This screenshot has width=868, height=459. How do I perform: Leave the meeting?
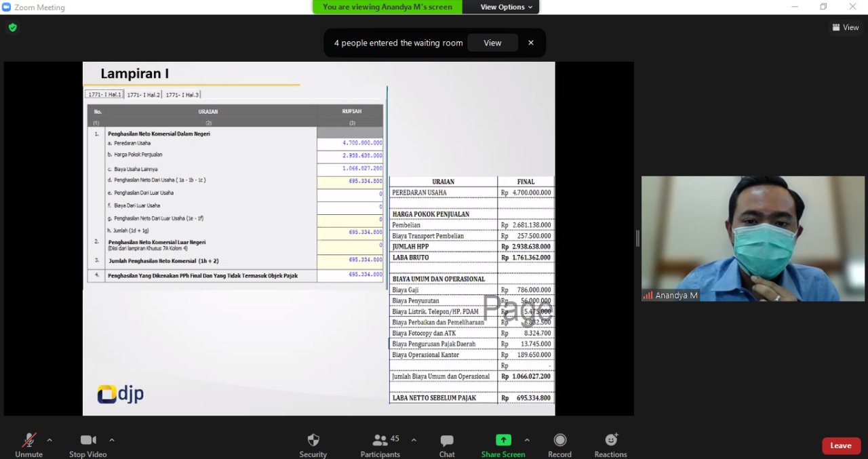[x=841, y=445]
